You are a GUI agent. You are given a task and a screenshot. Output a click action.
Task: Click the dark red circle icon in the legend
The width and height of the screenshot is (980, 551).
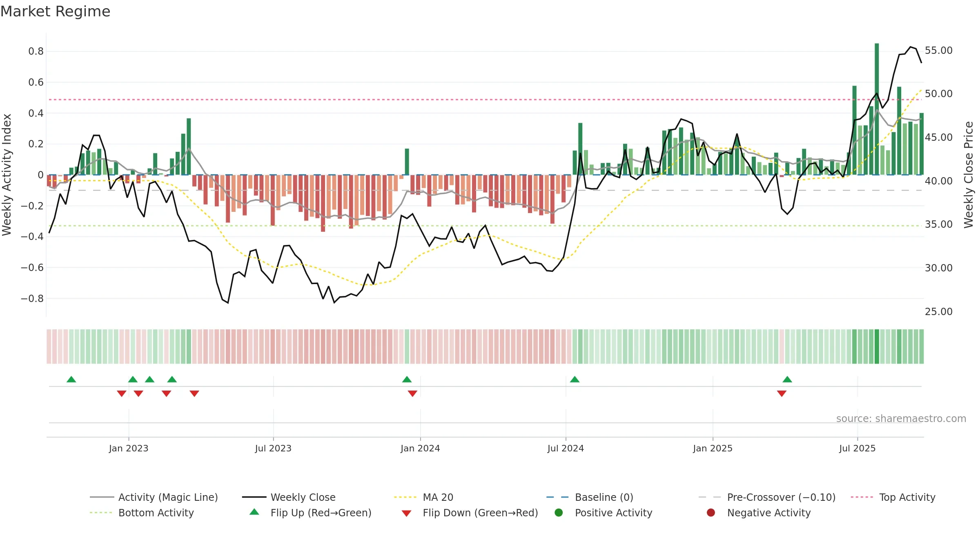711,513
